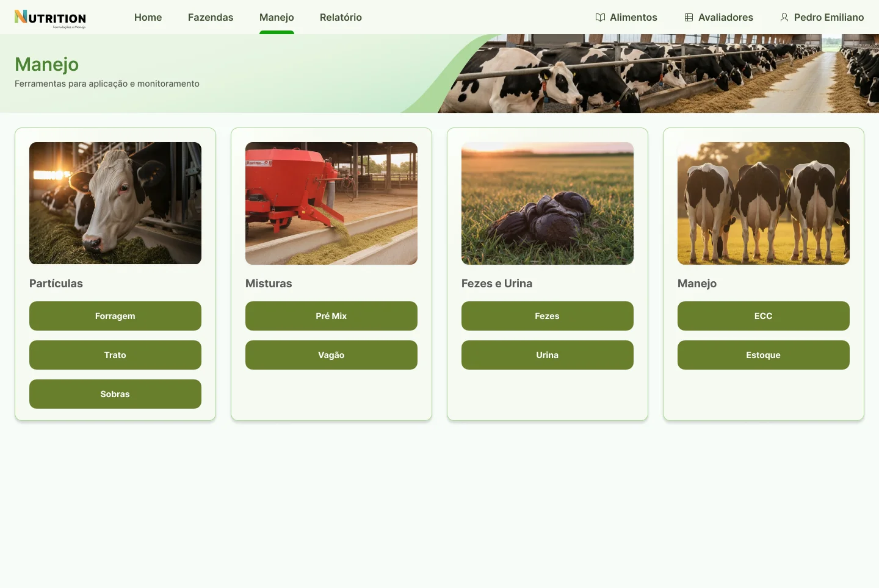
Task: Click the Partículas cow feeding image
Action: coord(115,203)
